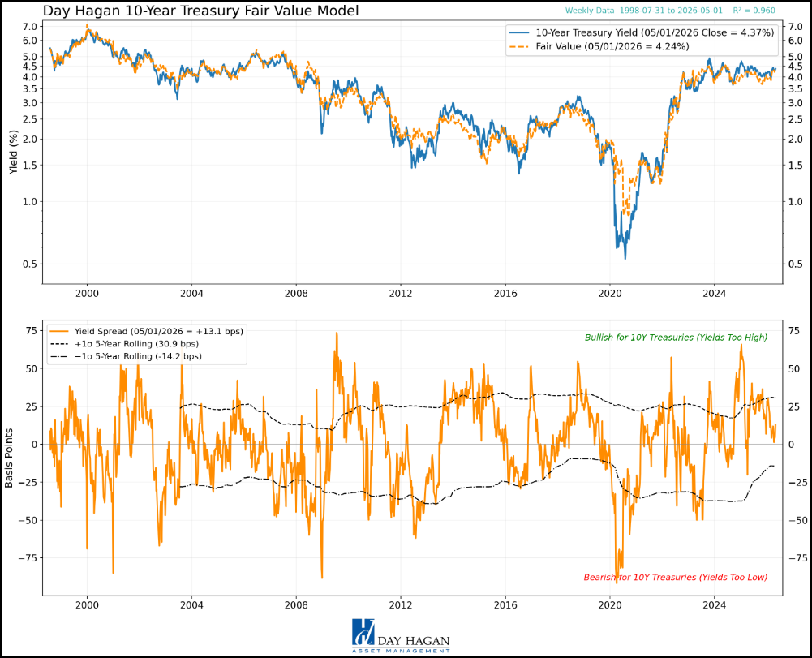Click the '2020' label on the bottom chart x-axis
The image size is (812, 658).
pyautogui.click(x=609, y=605)
